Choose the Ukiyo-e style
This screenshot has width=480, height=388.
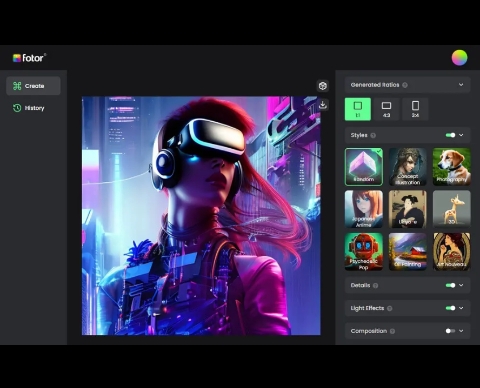point(408,209)
